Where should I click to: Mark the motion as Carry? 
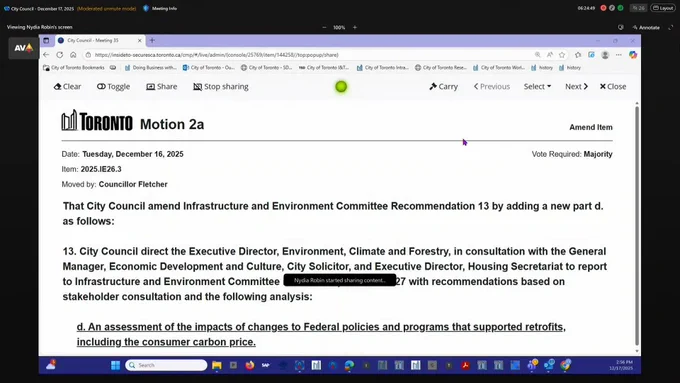[x=443, y=86]
